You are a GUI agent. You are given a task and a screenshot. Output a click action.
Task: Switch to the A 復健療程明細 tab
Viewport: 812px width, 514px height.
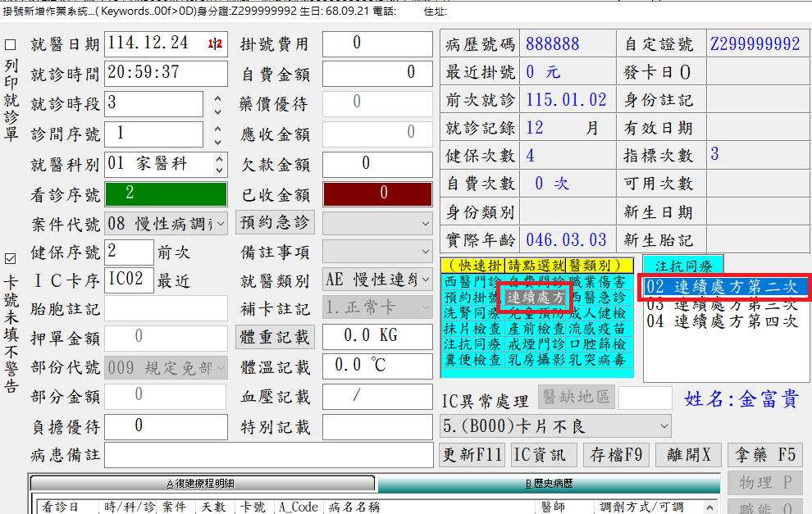click(202, 484)
